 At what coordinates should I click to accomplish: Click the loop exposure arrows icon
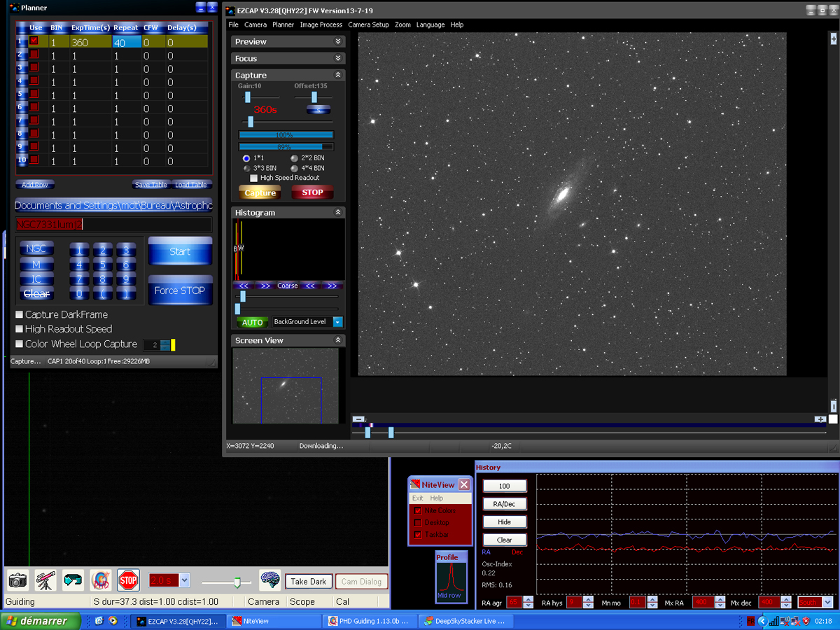coord(73,580)
